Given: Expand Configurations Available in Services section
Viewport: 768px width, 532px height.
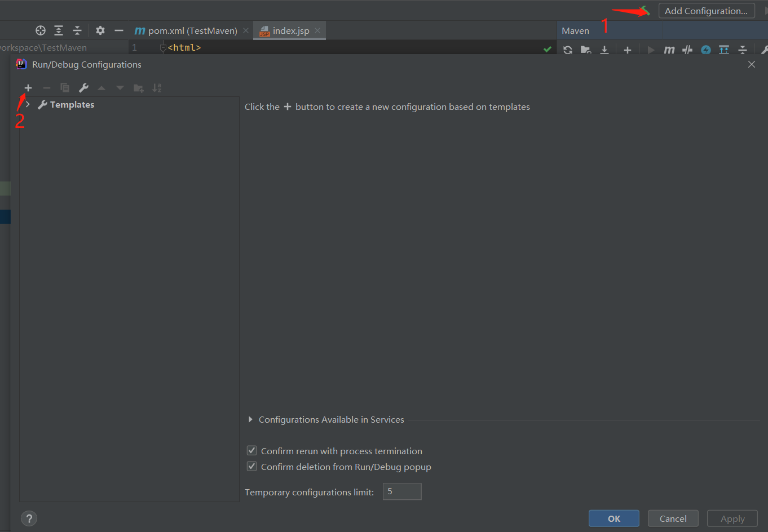Looking at the screenshot, I should 250,419.
